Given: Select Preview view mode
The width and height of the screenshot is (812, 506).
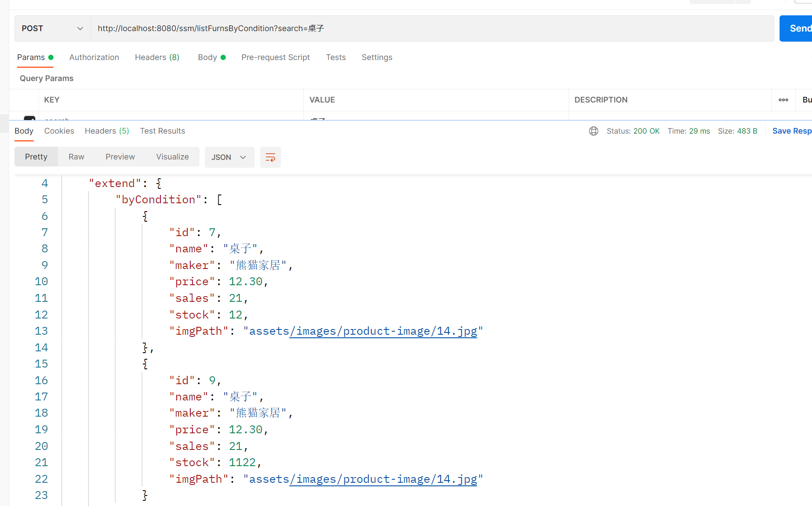Looking at the screenshot, I should (x=120, y=157).
